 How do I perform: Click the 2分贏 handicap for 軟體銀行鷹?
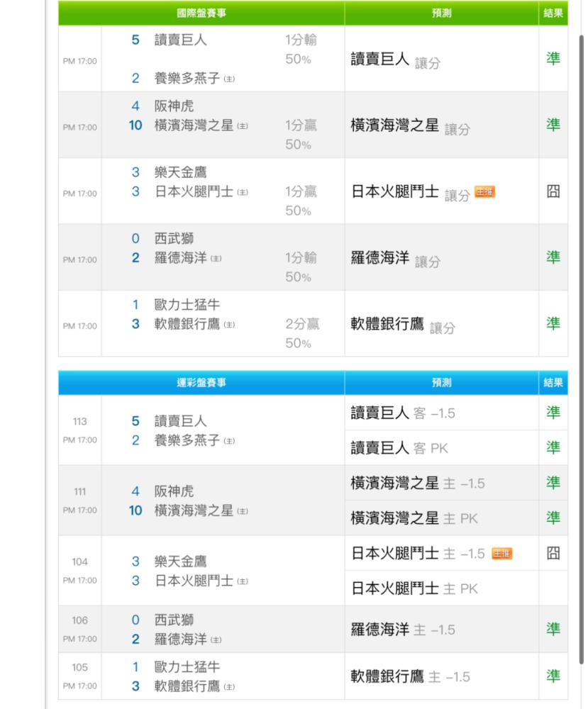[302, 324]
